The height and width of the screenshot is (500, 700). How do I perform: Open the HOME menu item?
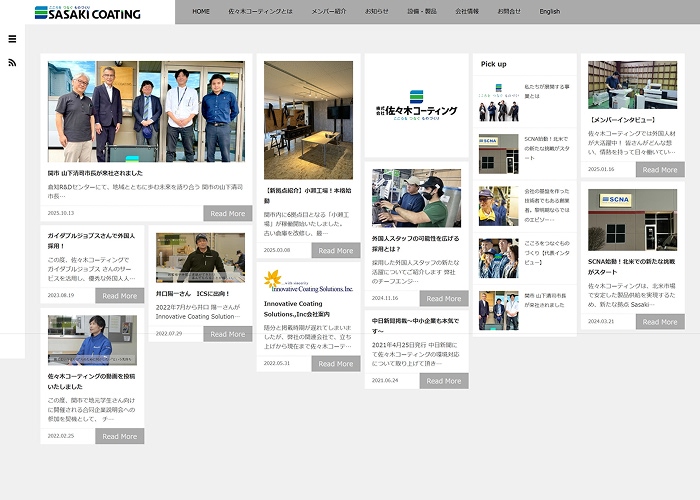coord(201,12)
